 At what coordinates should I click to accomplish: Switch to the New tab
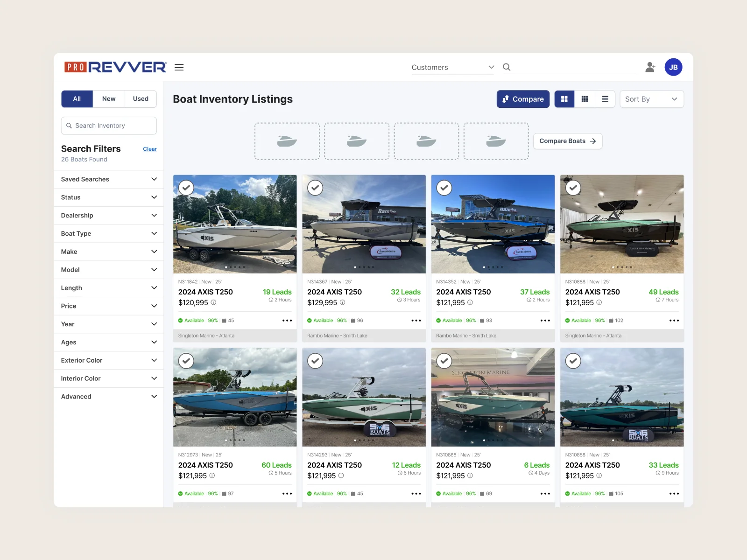109,99
